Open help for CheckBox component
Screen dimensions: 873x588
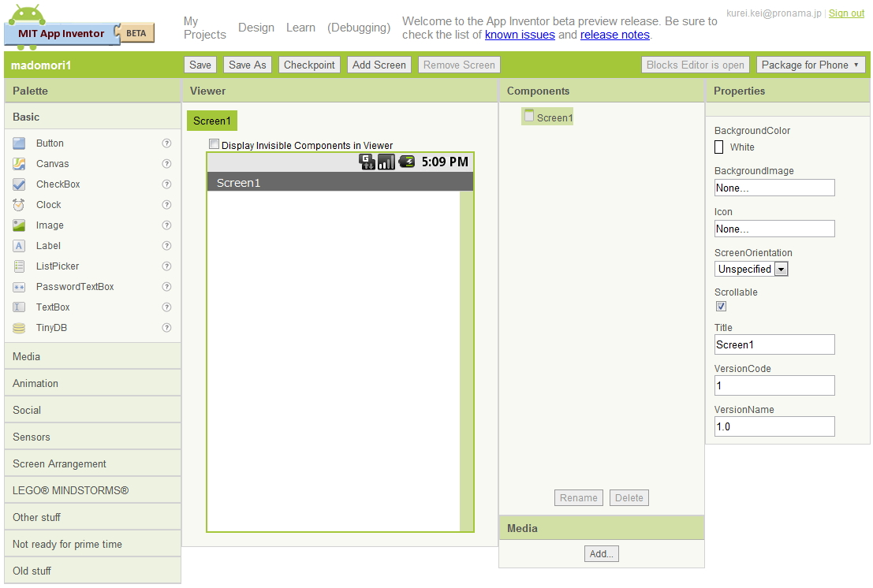coord(166,184)
